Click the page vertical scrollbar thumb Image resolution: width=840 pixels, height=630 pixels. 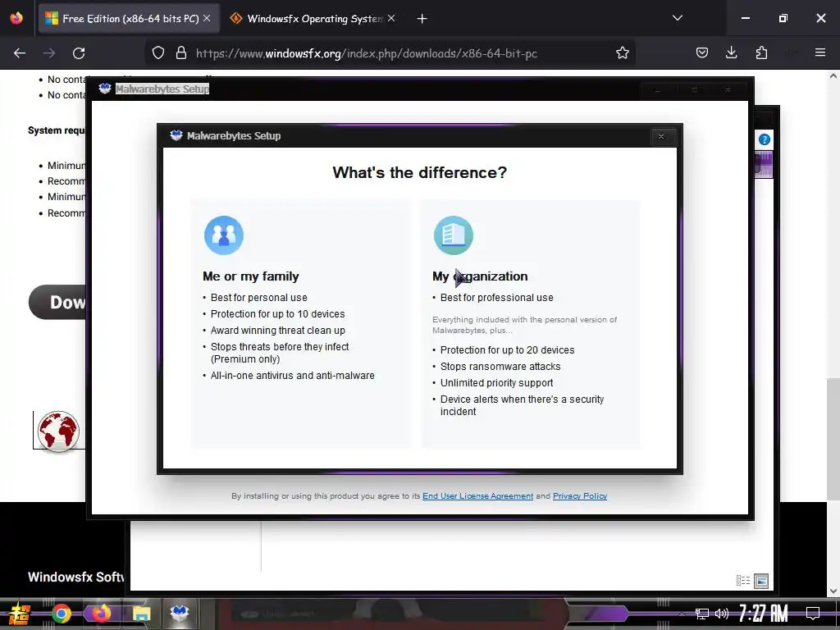tap(833, 440)
